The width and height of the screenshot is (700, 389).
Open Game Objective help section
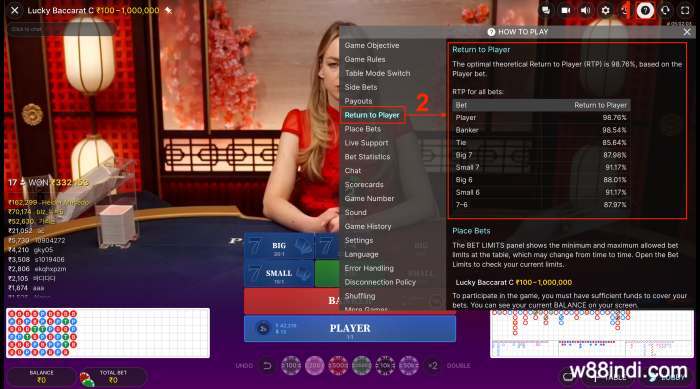click(372, 46)
